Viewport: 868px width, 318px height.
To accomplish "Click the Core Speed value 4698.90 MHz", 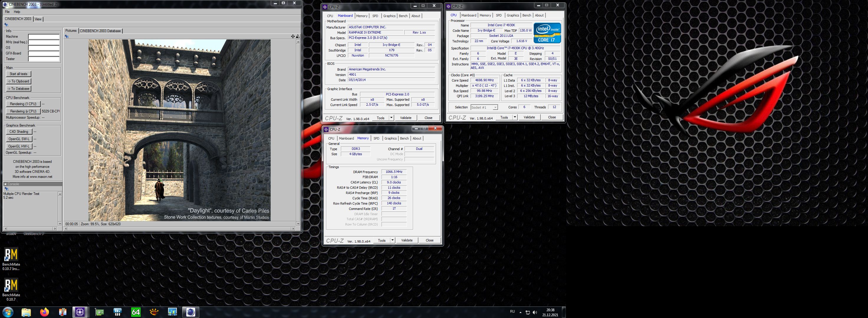I will 484,80.
